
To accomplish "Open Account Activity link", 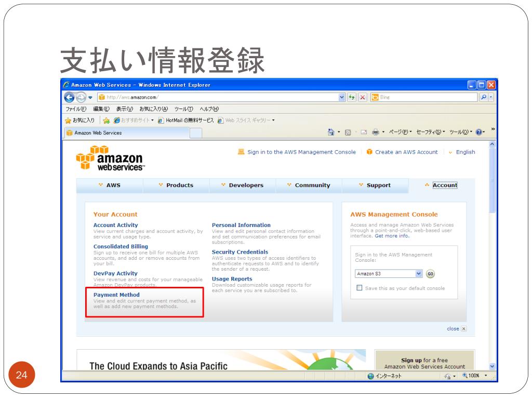I will coord(116,225).
